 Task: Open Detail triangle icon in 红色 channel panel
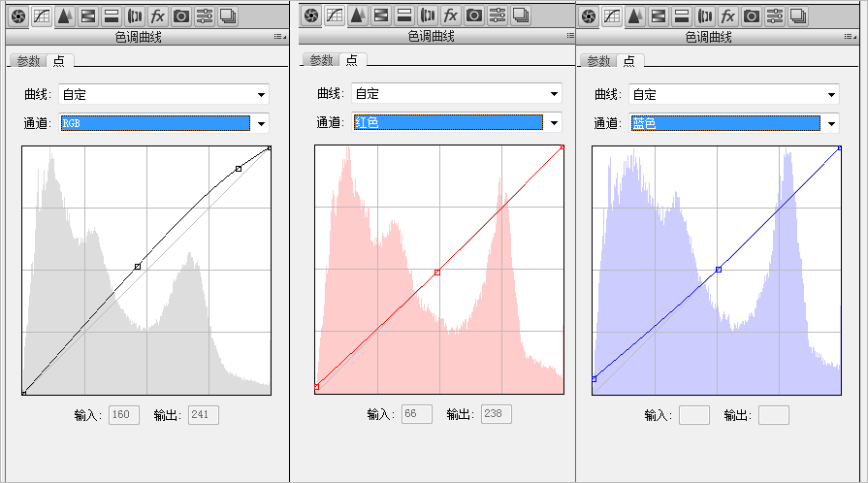(358, 16)
